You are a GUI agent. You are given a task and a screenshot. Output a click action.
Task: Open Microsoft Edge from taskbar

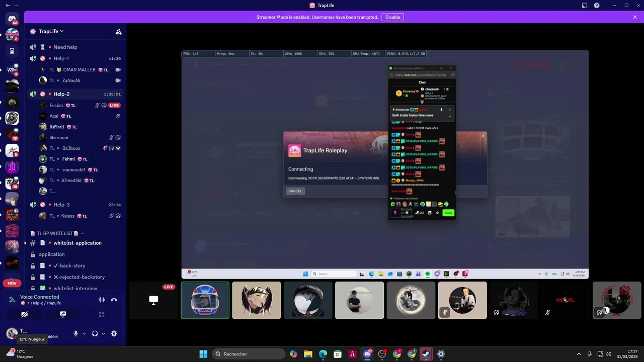[x=323, y=354]
